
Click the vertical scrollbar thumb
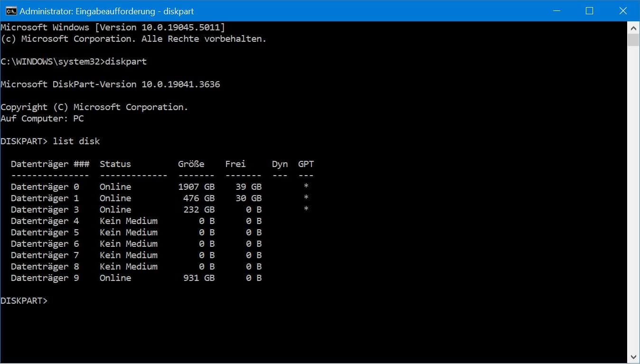click(633, 40)
